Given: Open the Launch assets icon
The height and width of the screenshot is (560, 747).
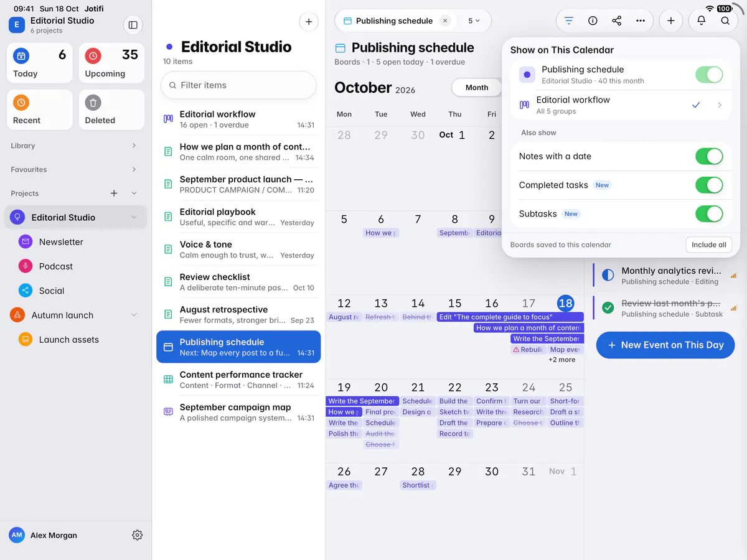Looking at the screenshot, I should point(26,340).
